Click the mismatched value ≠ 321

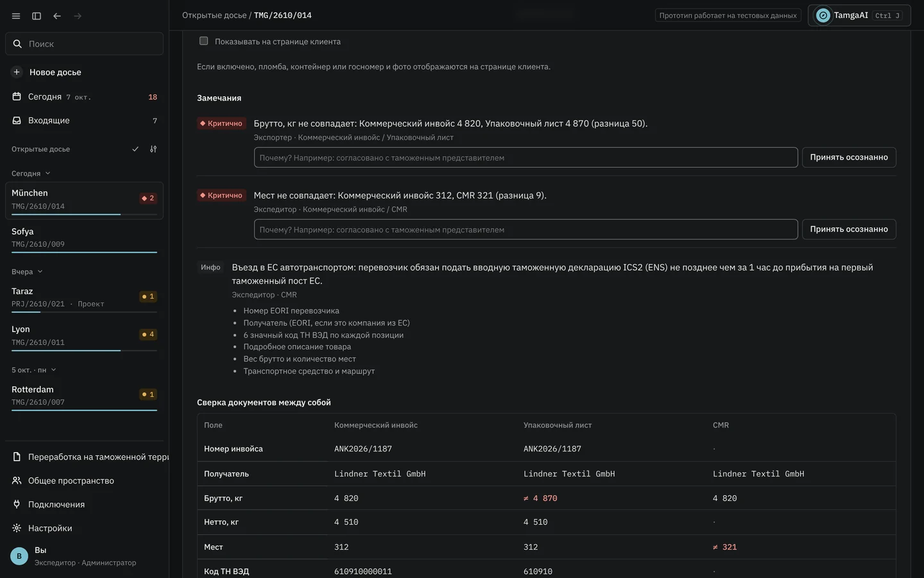[724, 547]
